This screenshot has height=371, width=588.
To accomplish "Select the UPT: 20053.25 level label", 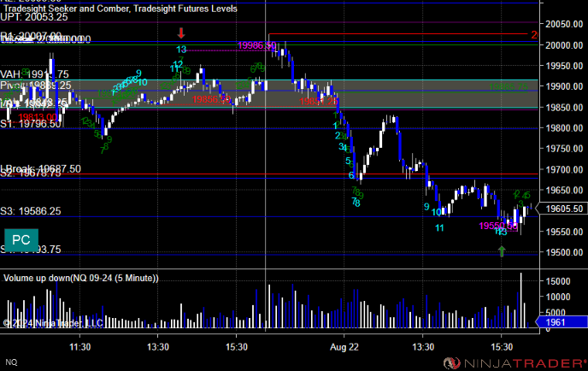I will click(x=34, y=17).
